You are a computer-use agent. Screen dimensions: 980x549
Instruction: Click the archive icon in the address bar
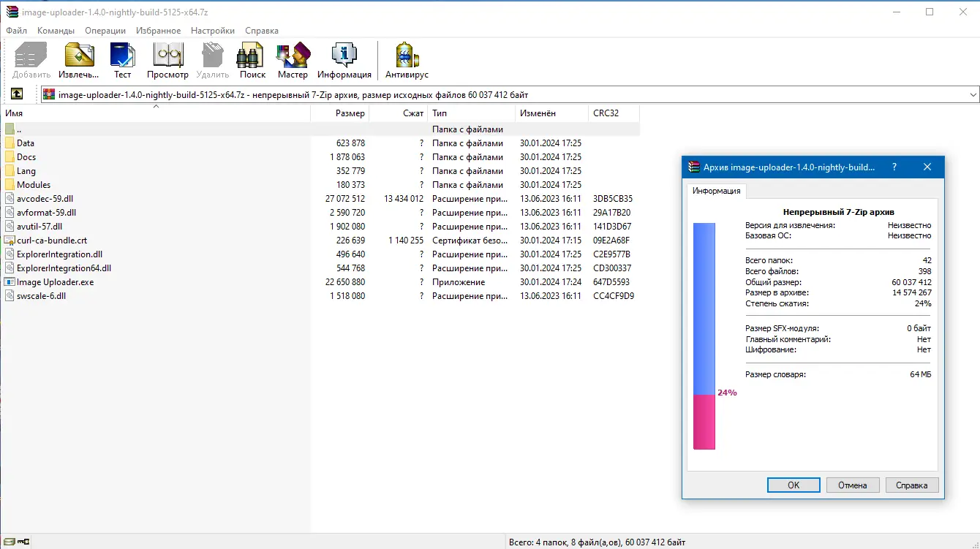pos(50,94)
